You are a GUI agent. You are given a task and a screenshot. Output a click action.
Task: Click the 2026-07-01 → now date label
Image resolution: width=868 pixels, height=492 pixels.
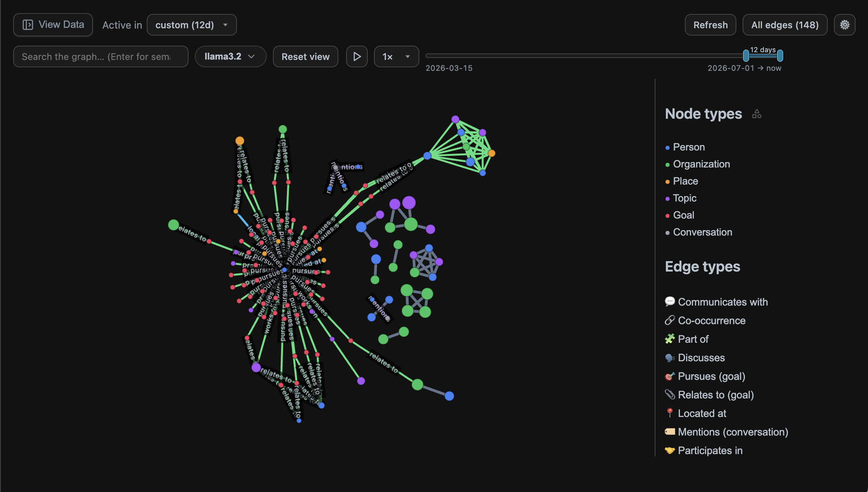point(744,68)
